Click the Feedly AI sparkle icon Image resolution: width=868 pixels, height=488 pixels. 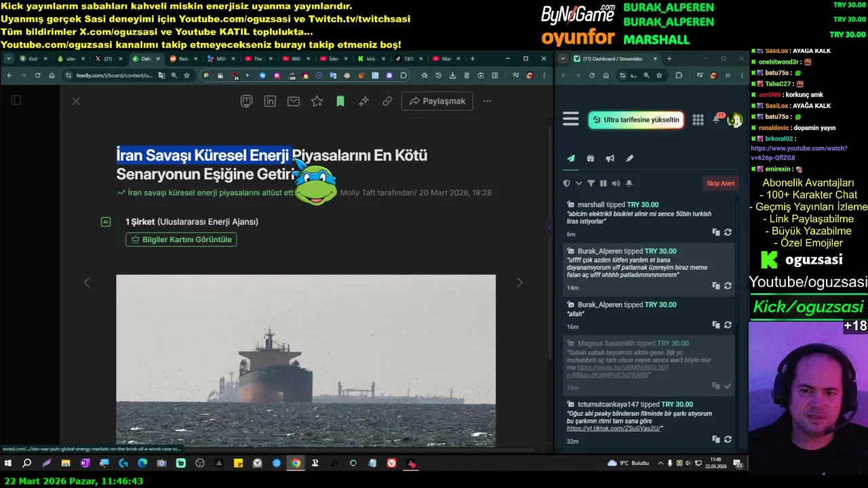coord(363,101)
